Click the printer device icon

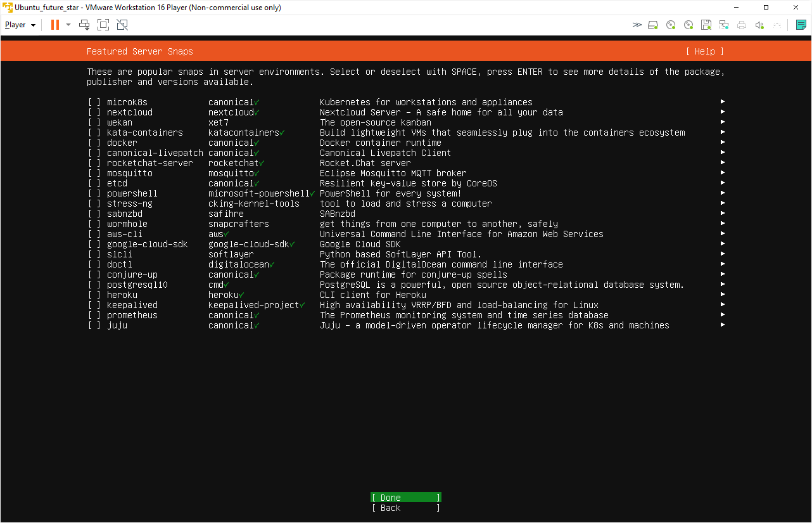742,25
